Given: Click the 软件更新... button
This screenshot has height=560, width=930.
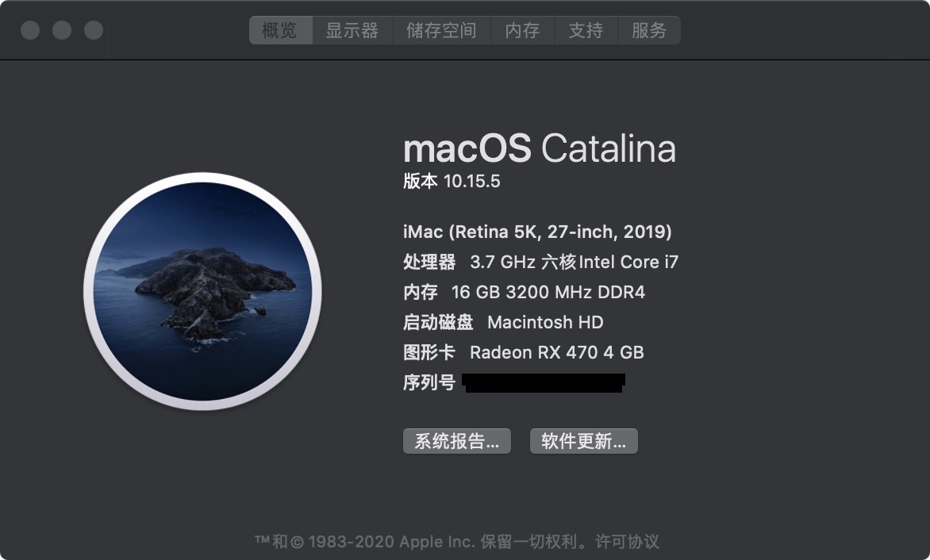Looking at the screenshot, I should pos(583,441).
